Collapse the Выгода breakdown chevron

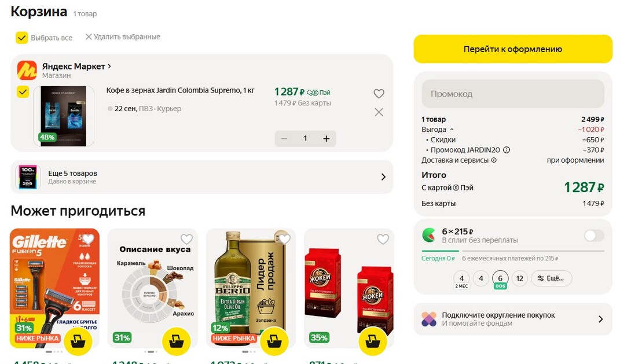tap(452, 130)
